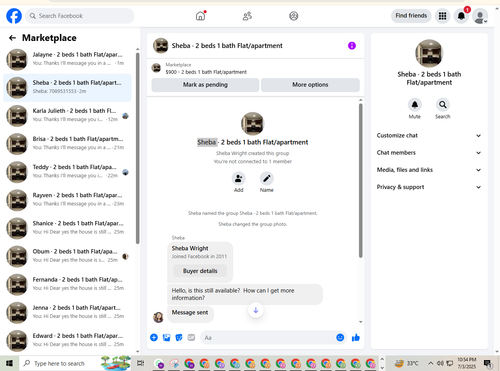Click More options button
The image size is (500, 371).
pos(310,85)
